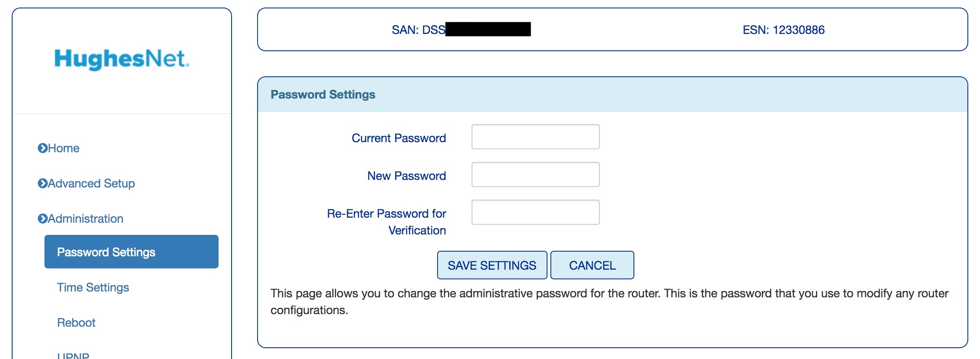Click into the New Password box
This screenshot has width=980, height=359.
coord(535,174)
